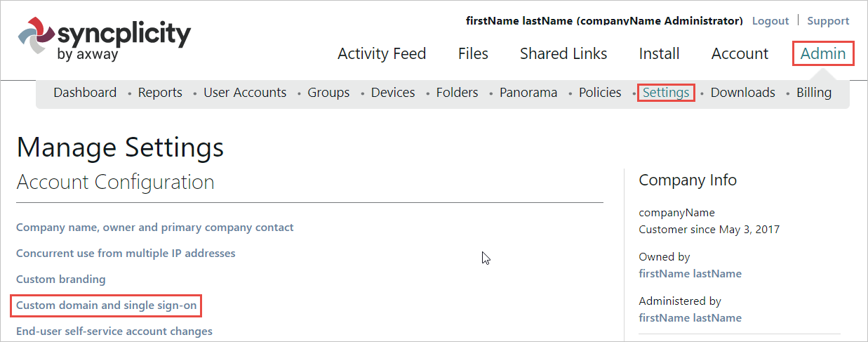Open Billing in the admin submenu

click(x=814, y=93)
